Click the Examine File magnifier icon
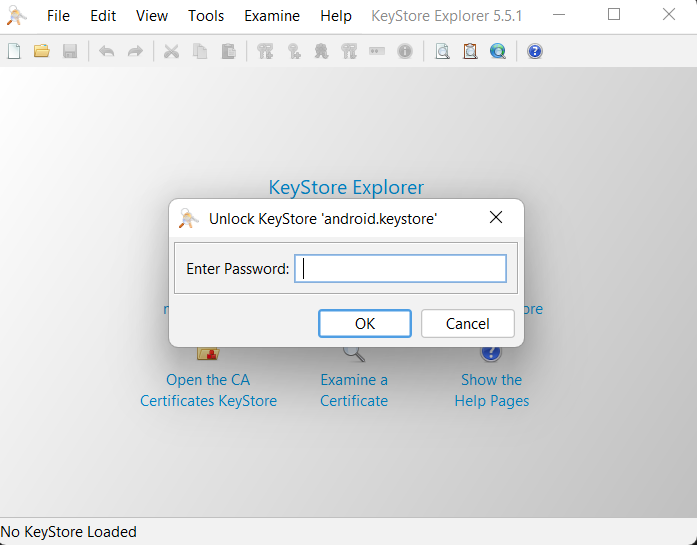The width and height of the screenshot is (697, 545). pyautogui.click(x=442, y=51)
